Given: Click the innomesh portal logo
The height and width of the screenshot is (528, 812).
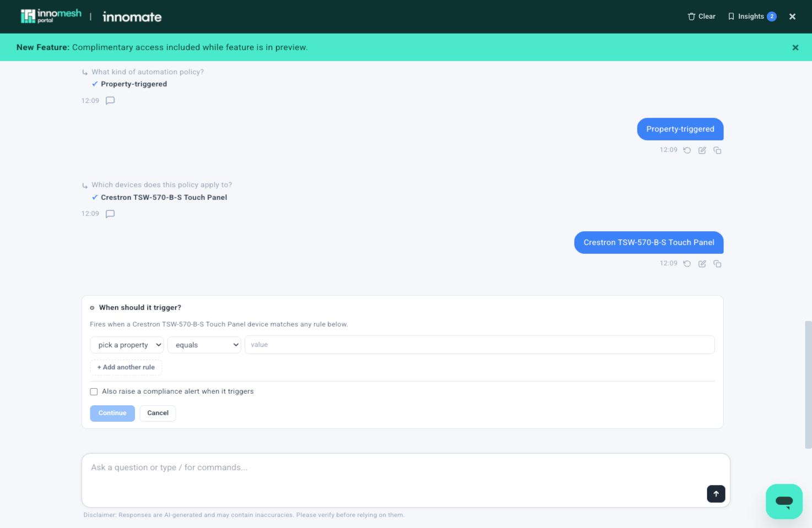Looking at the screenshot, I should [51, 16].
